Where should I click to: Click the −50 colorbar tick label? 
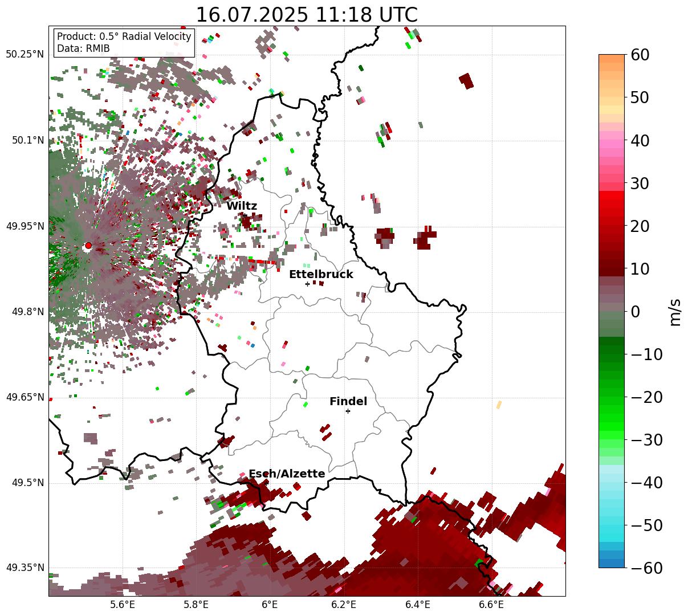(646, 525)
